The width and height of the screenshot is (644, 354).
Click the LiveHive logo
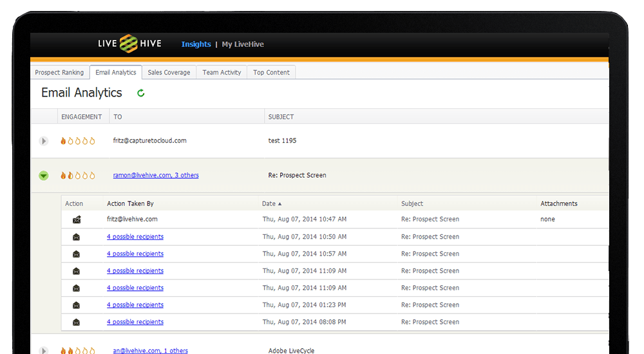(x=129, y=44)
